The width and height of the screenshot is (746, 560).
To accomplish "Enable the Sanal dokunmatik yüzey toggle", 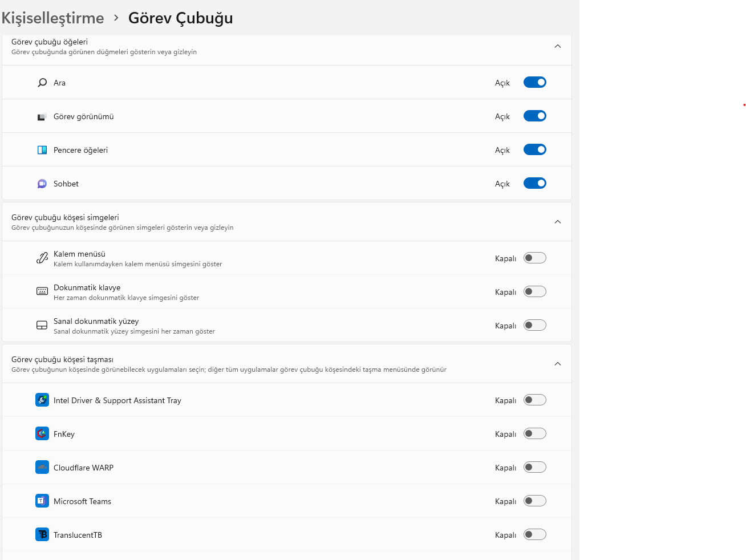I will tap(535, 326).
